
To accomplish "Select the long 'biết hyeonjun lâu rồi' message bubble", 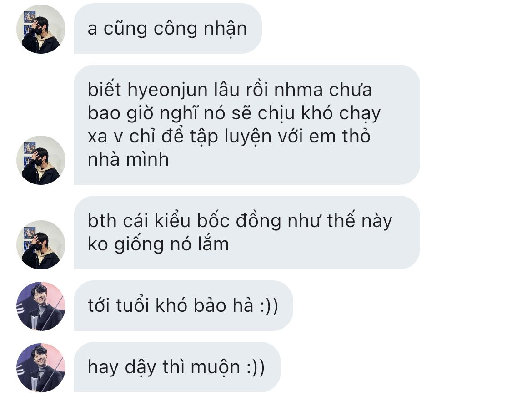I will click(246, 125).
